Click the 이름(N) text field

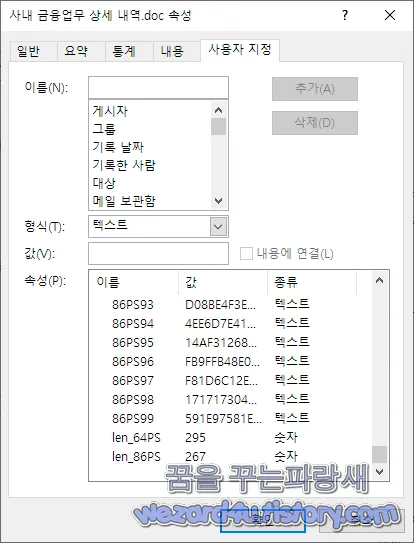click(158, 88)
